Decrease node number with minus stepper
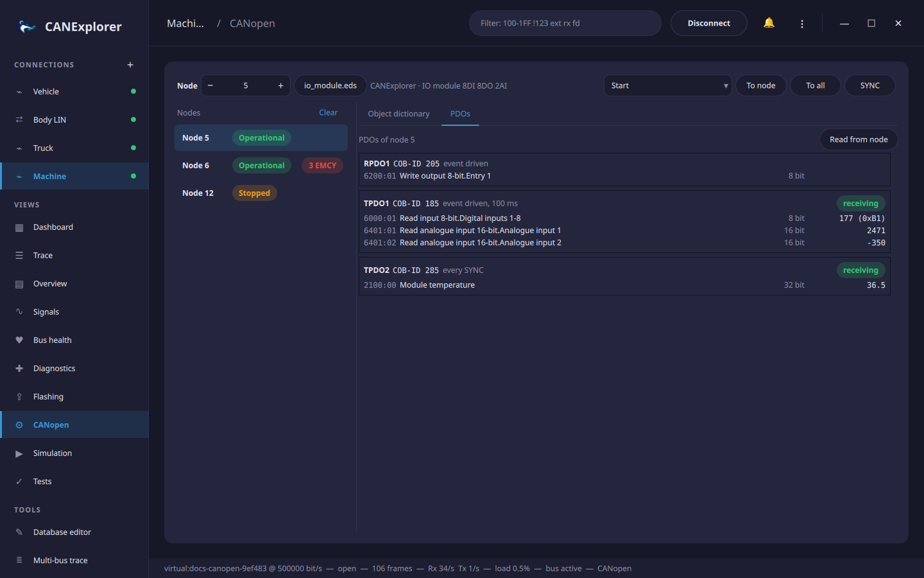The height and width of the screenshot is (578, 924). 210,85
